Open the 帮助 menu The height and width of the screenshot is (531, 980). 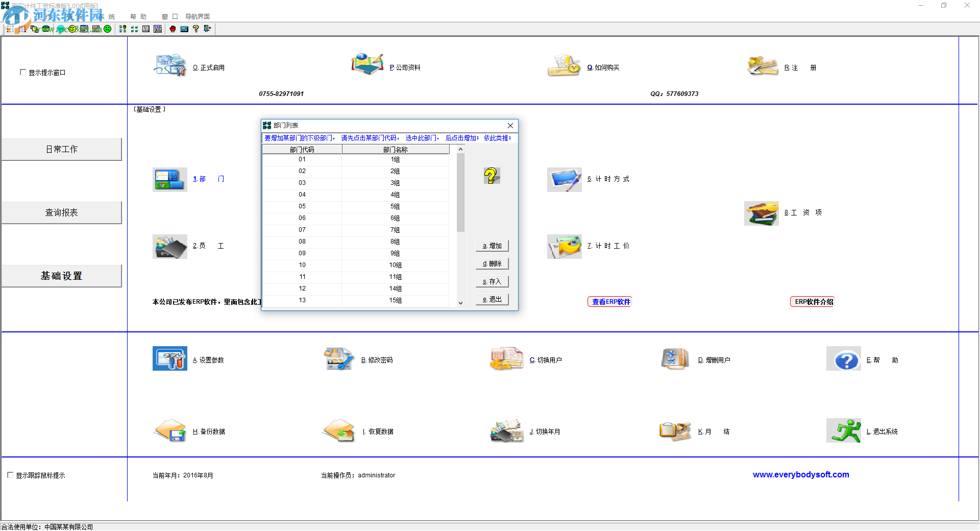point(138,17)
